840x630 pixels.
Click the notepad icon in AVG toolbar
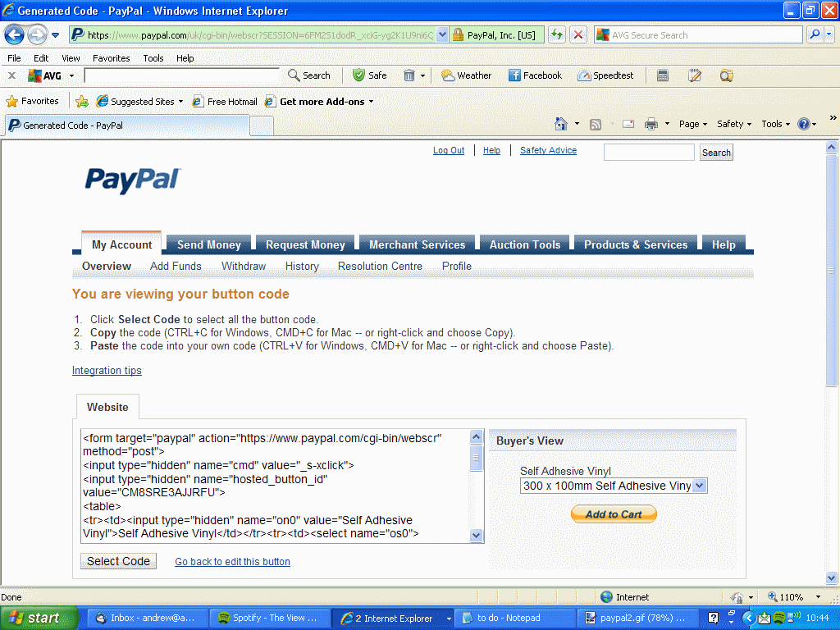point(695,75)
